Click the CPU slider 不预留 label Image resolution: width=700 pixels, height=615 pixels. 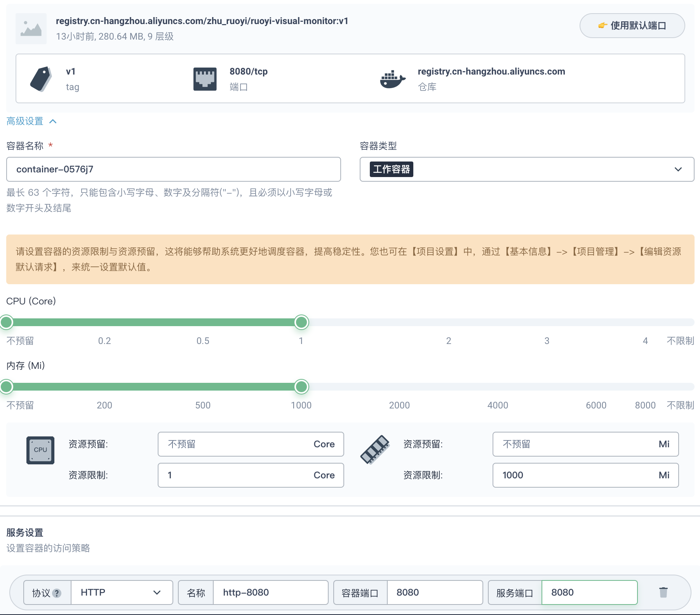point(20,341)
